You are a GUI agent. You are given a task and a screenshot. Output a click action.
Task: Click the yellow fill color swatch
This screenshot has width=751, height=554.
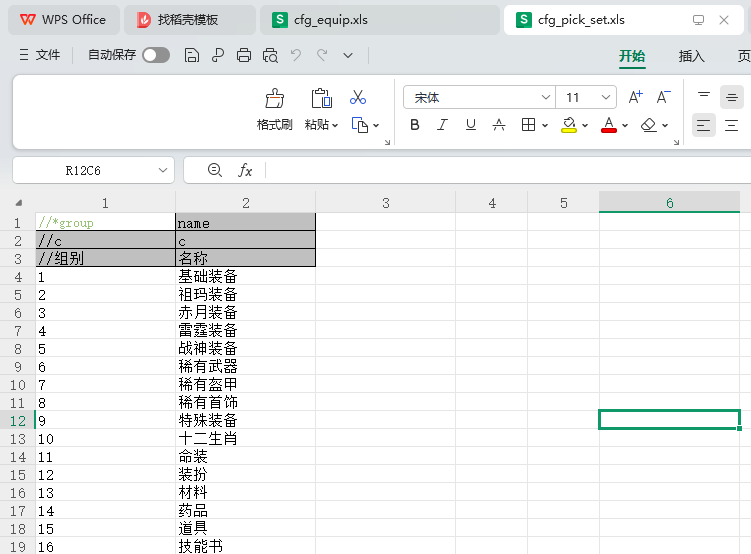[x=569, y=125]
